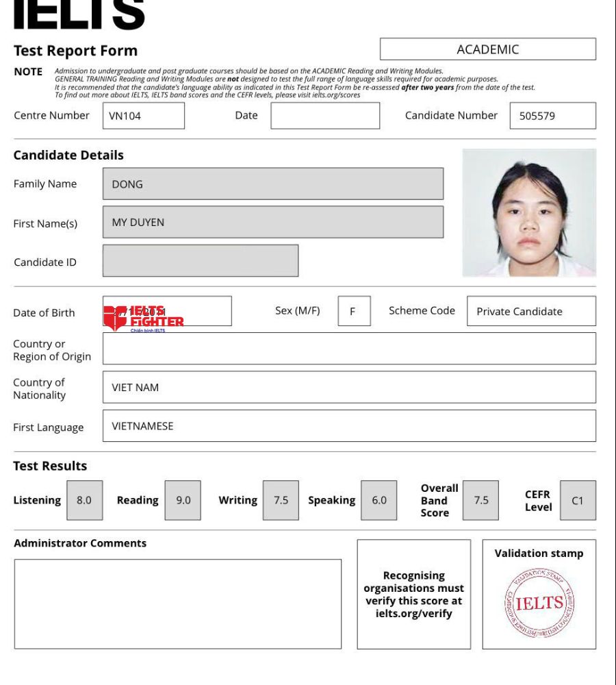Click the Family Name field DONG
Image resolution: width=616 pixels, height=685 pixels.
click(x=273, y=184)
